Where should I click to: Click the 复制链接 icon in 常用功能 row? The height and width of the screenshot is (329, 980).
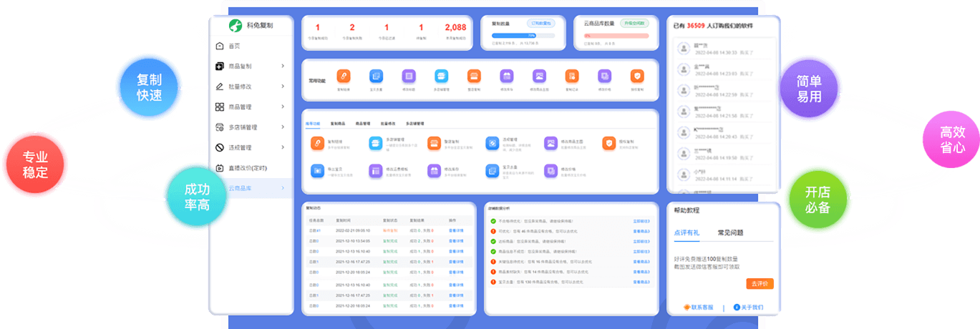[x=343, y=76]
